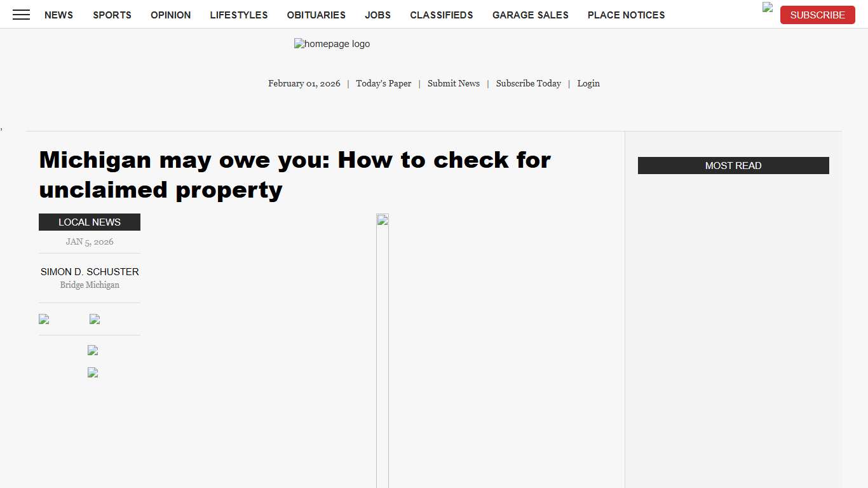Click the bottom share icon under the author
This screenshot has height=488, width=868.
click(x=92, y=372)
